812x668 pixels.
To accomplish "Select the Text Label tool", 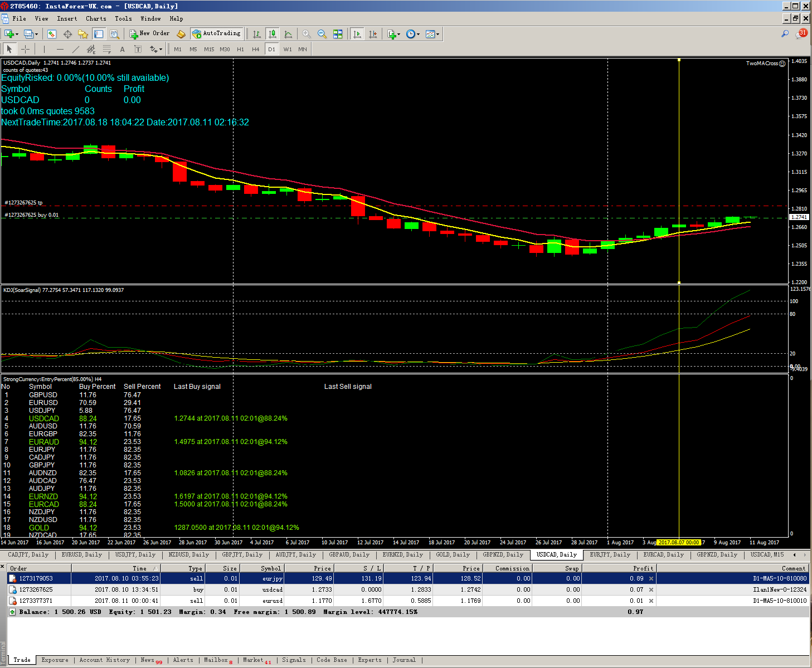I will pyautogui.click(x=138, y=49).
